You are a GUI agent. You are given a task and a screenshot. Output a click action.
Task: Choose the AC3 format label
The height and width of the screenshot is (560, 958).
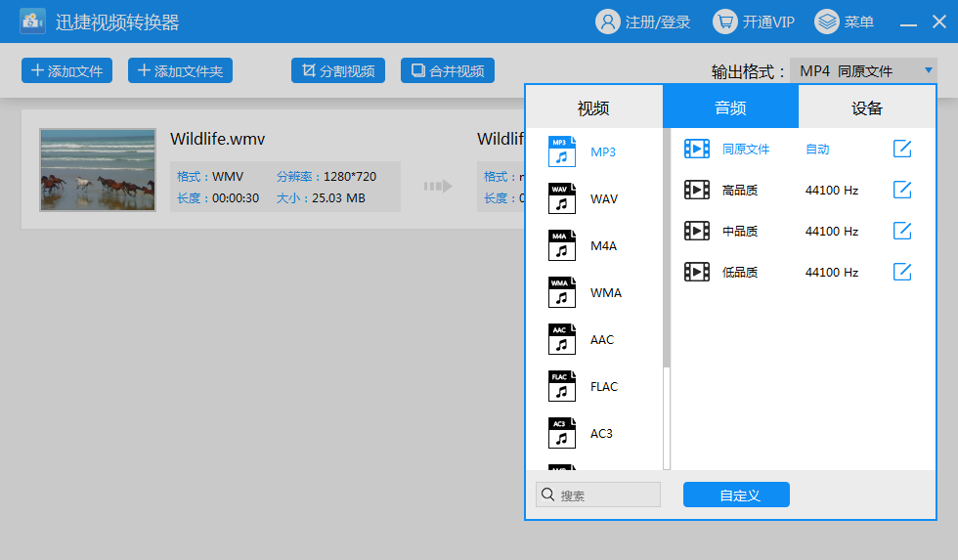click(x=601, y=434)
